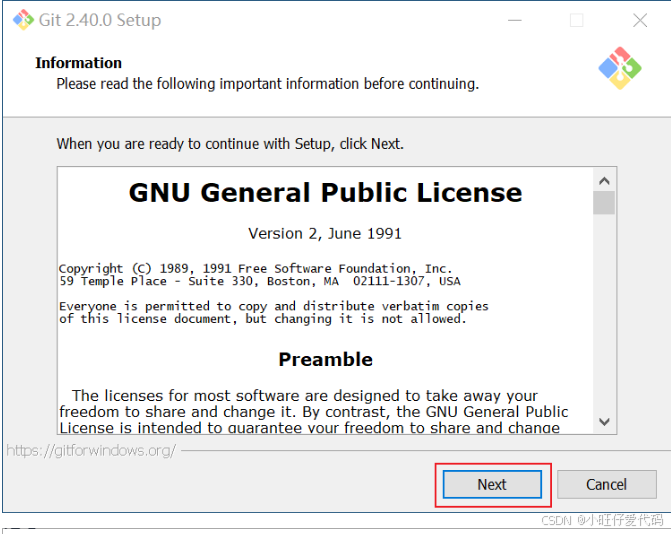Click the Next button to continue setup
This screenshot has width=671, height=534.
click(x=492, y=484)
